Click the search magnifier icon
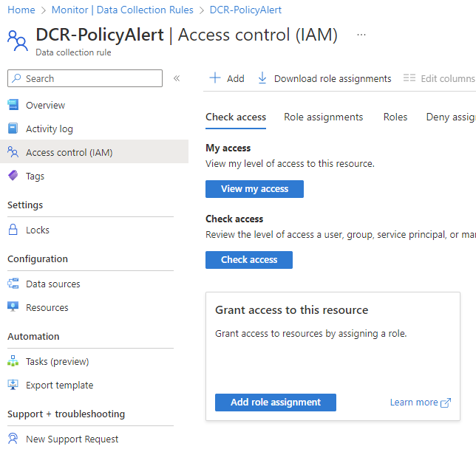476x452 pixels. click(16, 78)
